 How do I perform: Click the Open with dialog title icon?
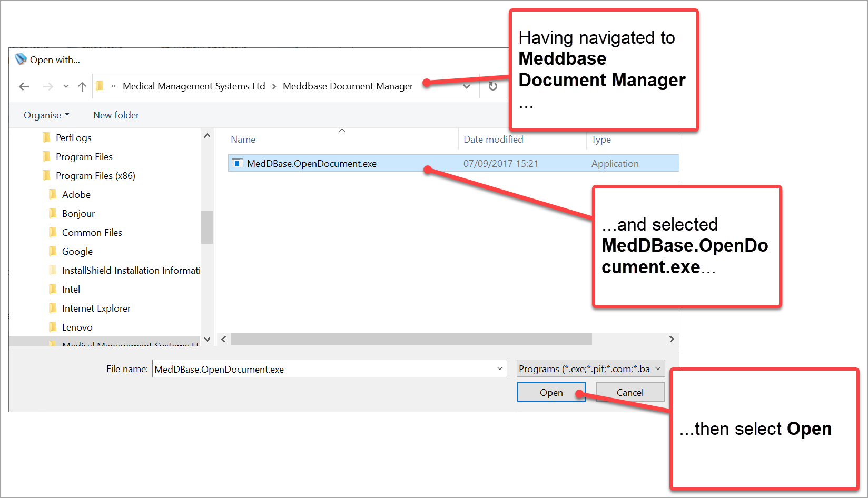pos(21,59)
